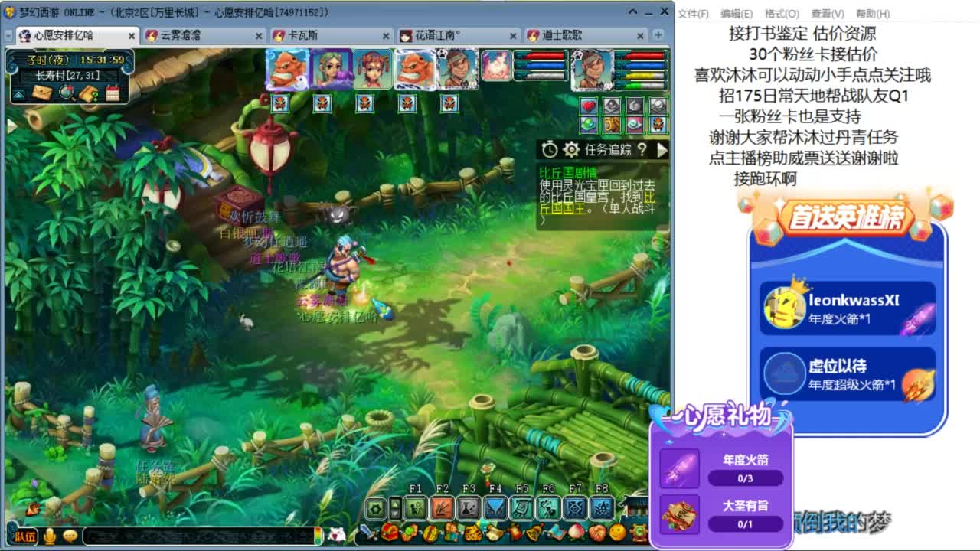The image size is (980, 551).
Task: Use the F2 skill shortcut slot
Action: pyautogui.click(x=443, y=507)
